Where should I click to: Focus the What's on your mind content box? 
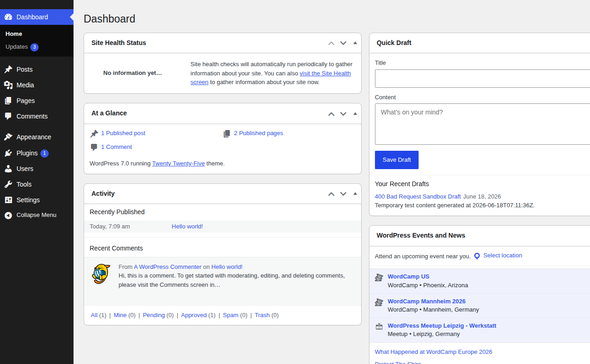coord(482,124)
